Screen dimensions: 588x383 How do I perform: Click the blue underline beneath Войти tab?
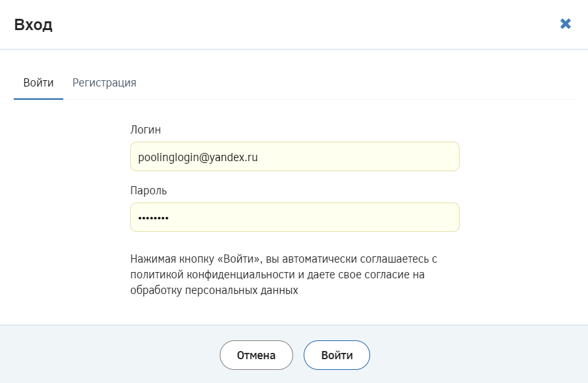[x=38, y=99]
